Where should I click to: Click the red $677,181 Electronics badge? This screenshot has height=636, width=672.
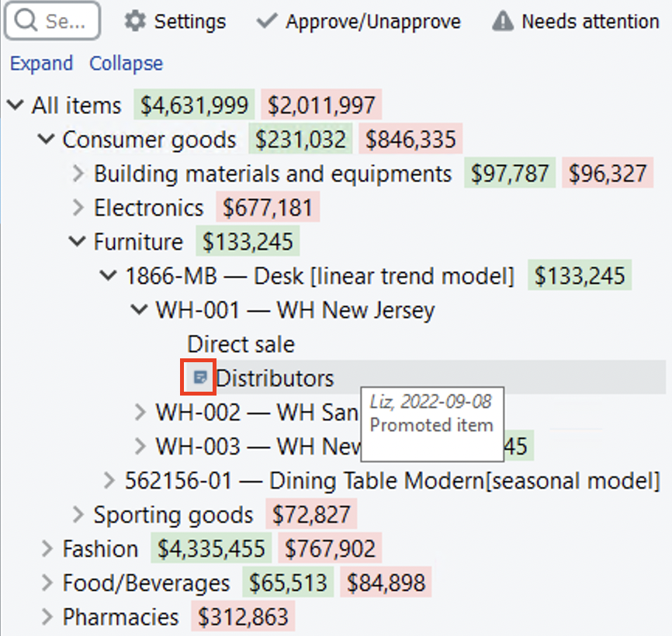(268, 208)
